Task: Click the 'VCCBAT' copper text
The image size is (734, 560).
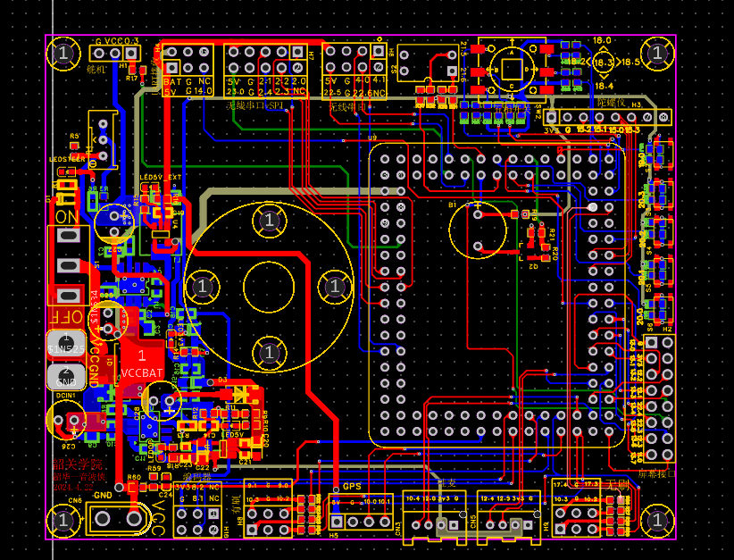Action: 142,373
